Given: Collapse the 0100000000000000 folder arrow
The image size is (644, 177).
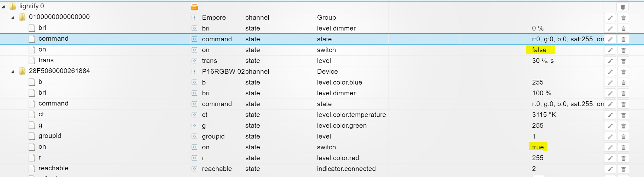Looking at the screenshot, I should pos(13,17).
